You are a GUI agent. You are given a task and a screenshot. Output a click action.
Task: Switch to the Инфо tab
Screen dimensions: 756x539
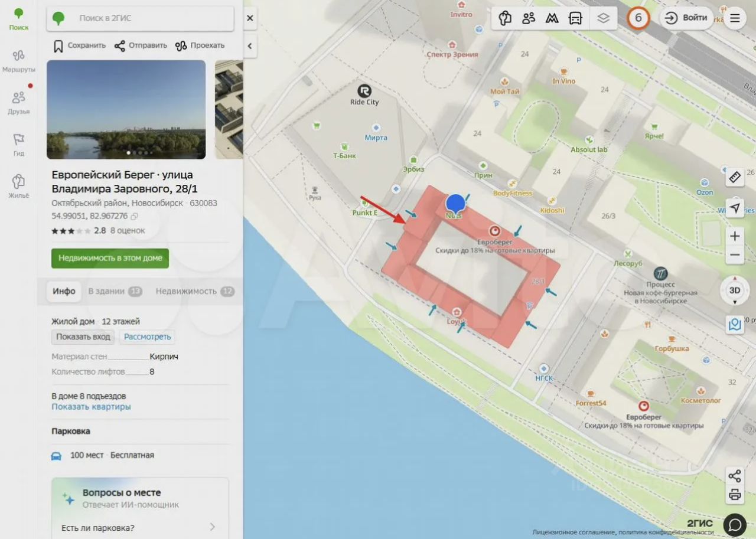[64, 291]
